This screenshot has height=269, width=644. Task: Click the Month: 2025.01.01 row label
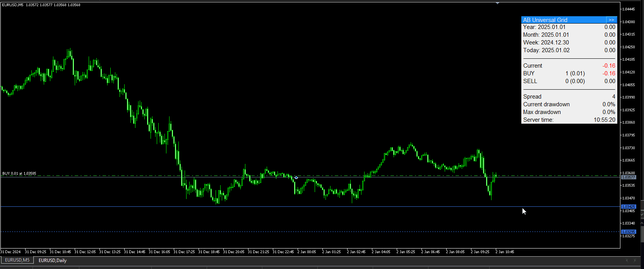point(546,35)
